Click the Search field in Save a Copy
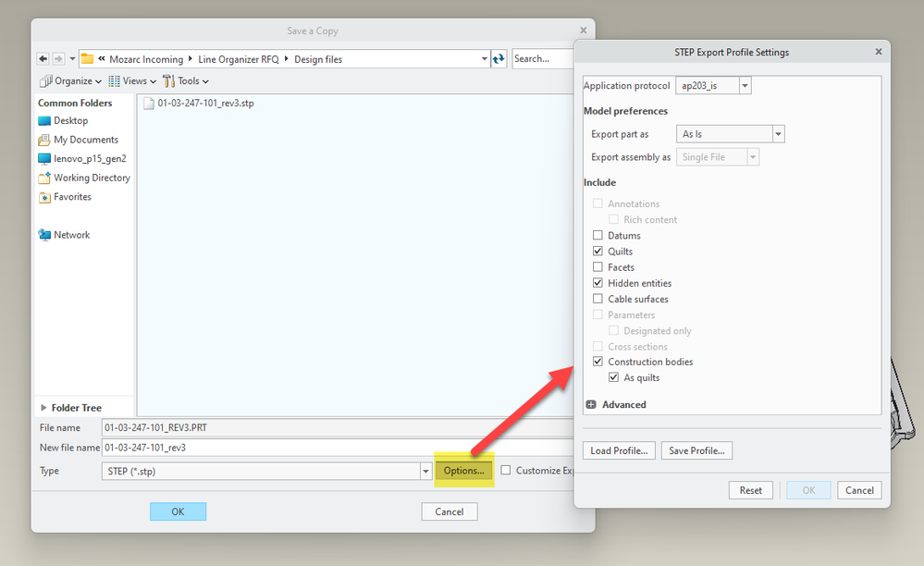Viewport: 924px width, 566px height. tap(543, 59)
